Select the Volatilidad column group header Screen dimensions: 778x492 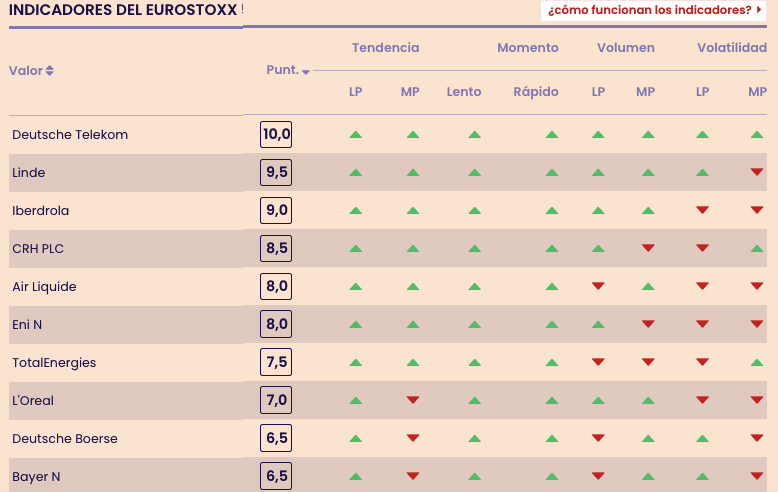click(731, 48)
